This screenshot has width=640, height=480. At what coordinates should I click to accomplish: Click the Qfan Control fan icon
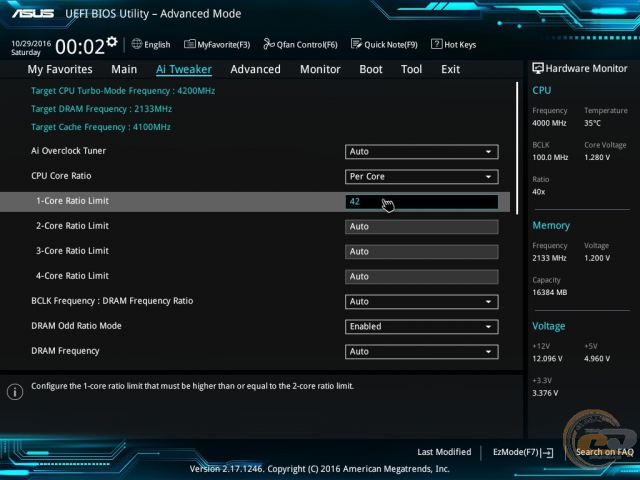tap(269, 44)
